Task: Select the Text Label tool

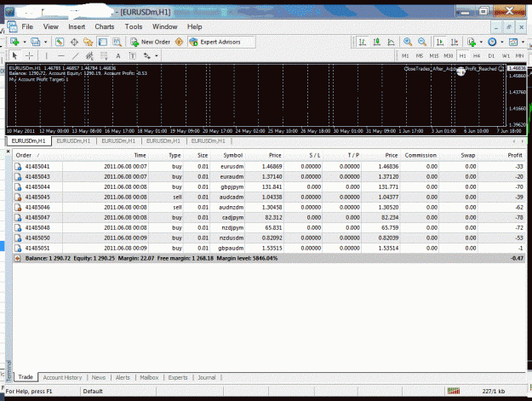Action: click(132, 55)
